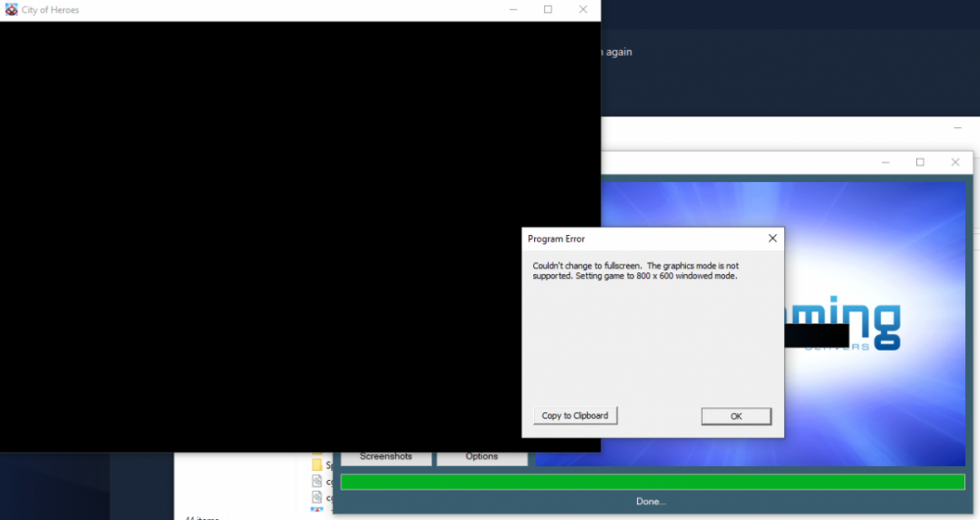Select the lower document file icon
The height and width of the screenshot is (520, 980).
click(x=318, y=497)
